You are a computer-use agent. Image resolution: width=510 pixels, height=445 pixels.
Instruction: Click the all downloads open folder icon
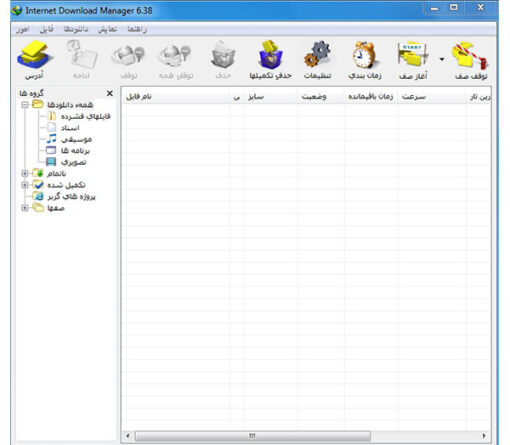click(38, 104)
